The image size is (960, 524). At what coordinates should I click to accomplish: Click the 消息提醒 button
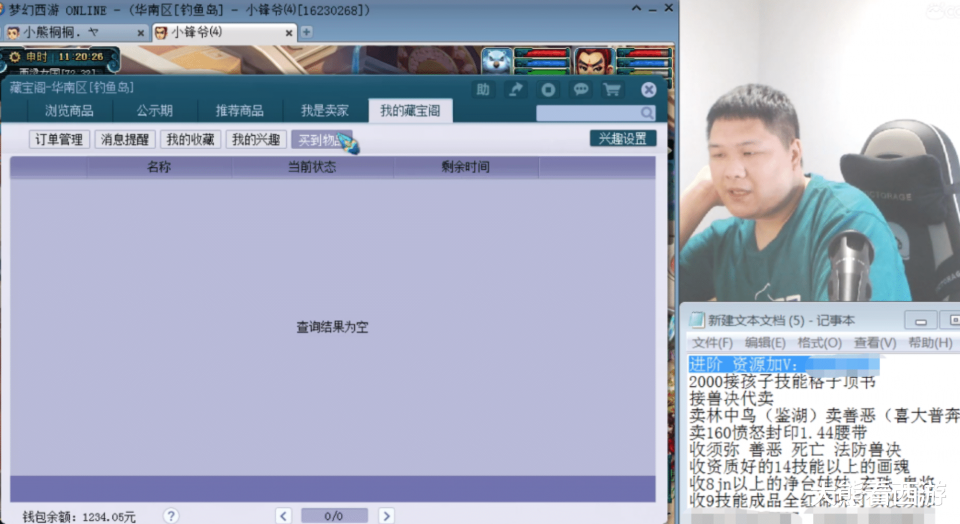click(x=125, y=140)
